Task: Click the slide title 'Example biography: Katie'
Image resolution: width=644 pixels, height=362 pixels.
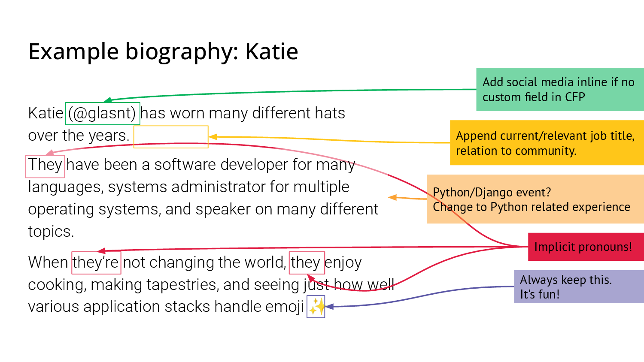Action: click(x=163, y=52)
